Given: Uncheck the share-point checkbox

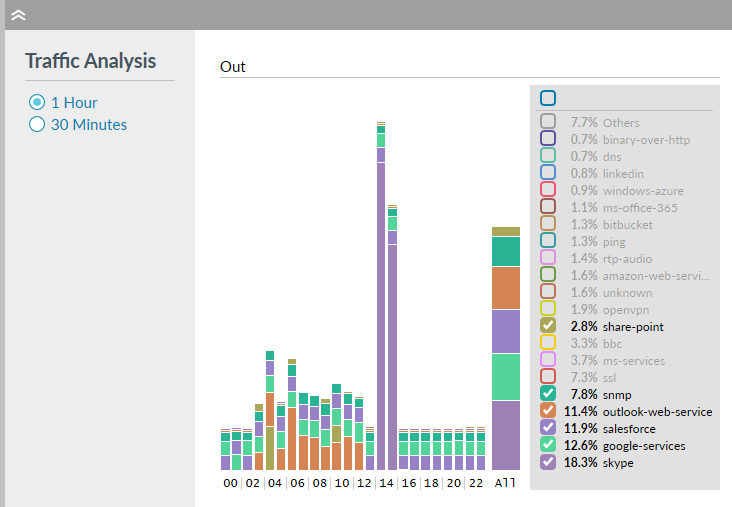Looking at the screenshot, I should click(548, 326).
